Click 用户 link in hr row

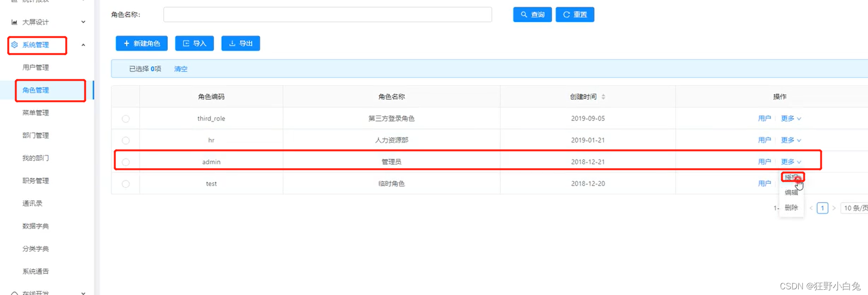coord(765,140)
